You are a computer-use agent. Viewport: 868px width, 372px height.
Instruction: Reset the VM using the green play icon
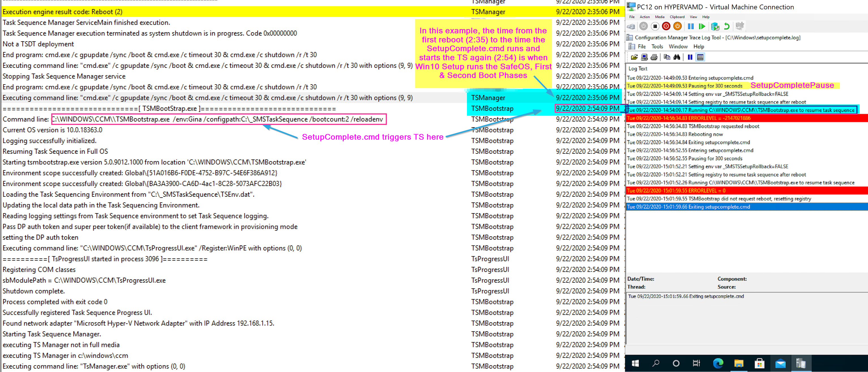702,26
